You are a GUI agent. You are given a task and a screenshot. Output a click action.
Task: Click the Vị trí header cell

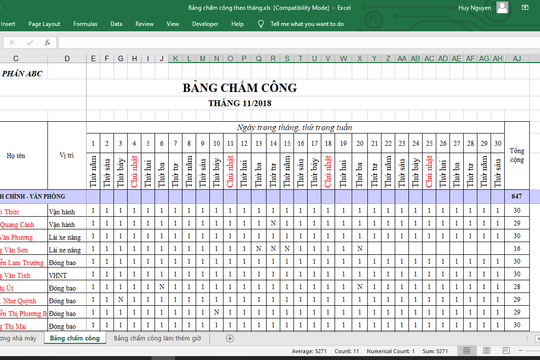click(67, 155)
